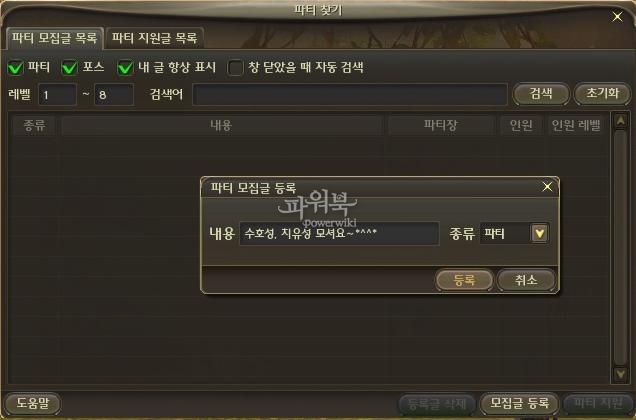Click the scroll up arrow in list
636x420 pixels.
point(620,121)
